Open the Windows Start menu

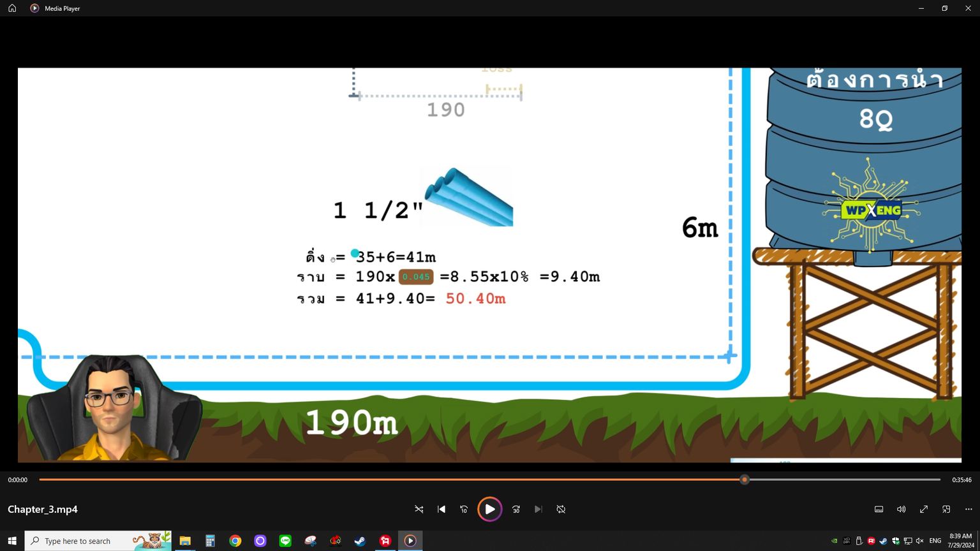[12, 541]
